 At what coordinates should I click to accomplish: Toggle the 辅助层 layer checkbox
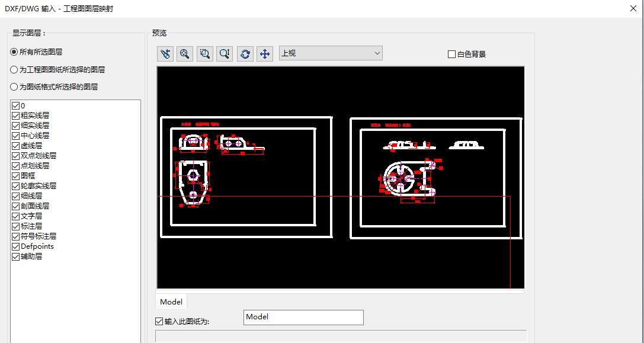15,257
